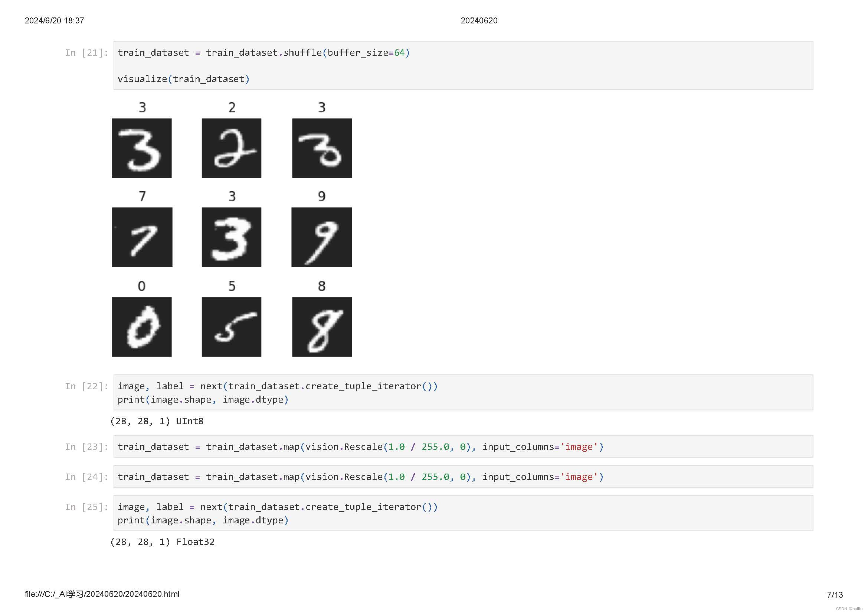
Task: Click the file path in the footer
Action: tap(102, 594)
